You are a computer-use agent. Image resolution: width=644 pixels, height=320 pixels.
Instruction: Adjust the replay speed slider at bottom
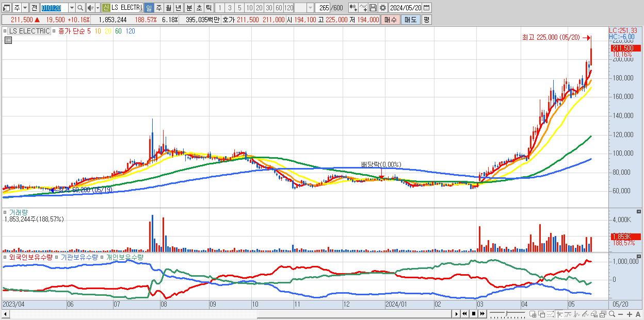(507, 314)
